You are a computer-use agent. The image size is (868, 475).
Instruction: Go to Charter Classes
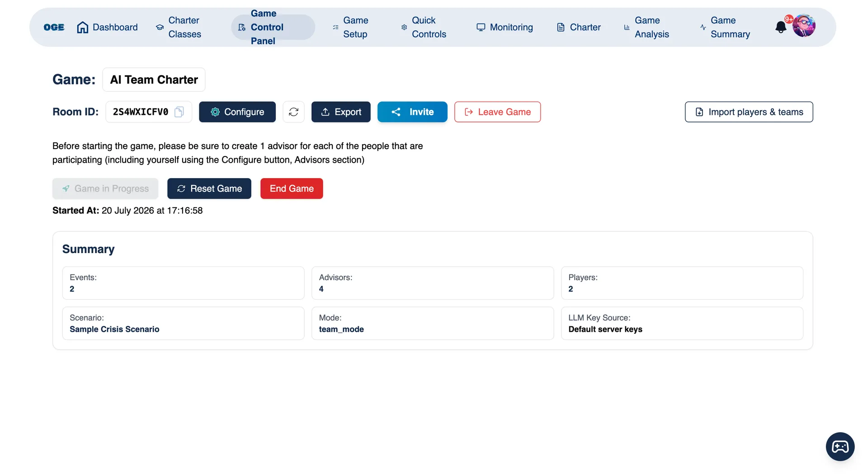(x=178, y=27)
